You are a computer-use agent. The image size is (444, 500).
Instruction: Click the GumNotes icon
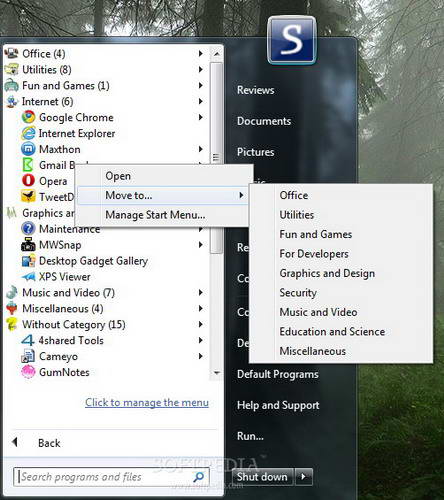coord(28,372)
